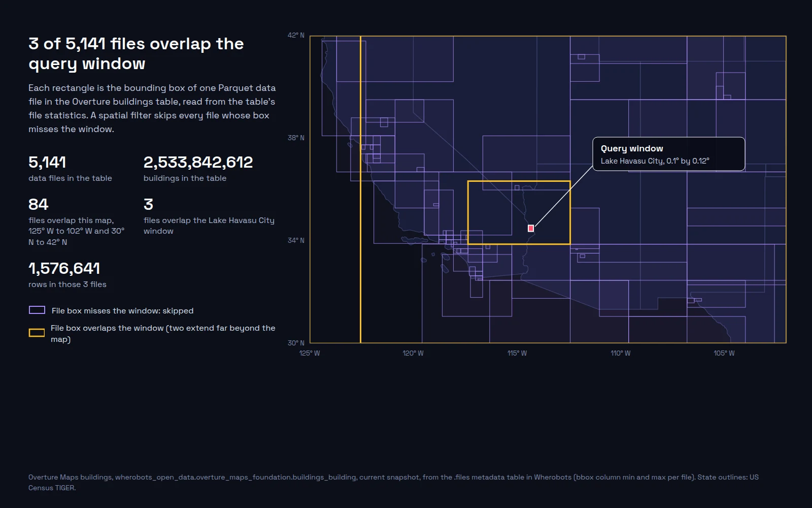Screen dimensions: 812x508
Task: Click 'files overlap the Lake Havasu City window'
Action: 209,226
